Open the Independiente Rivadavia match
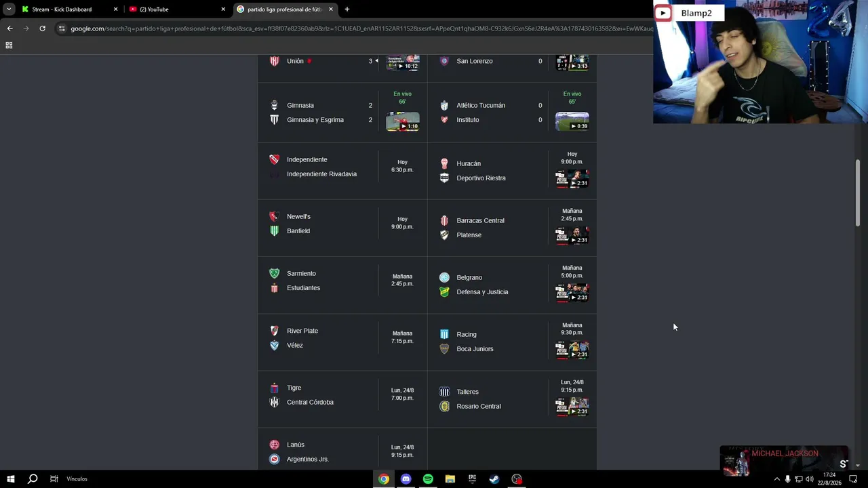Viewport: 868px width, 488px height. click(x=342, y=171)
